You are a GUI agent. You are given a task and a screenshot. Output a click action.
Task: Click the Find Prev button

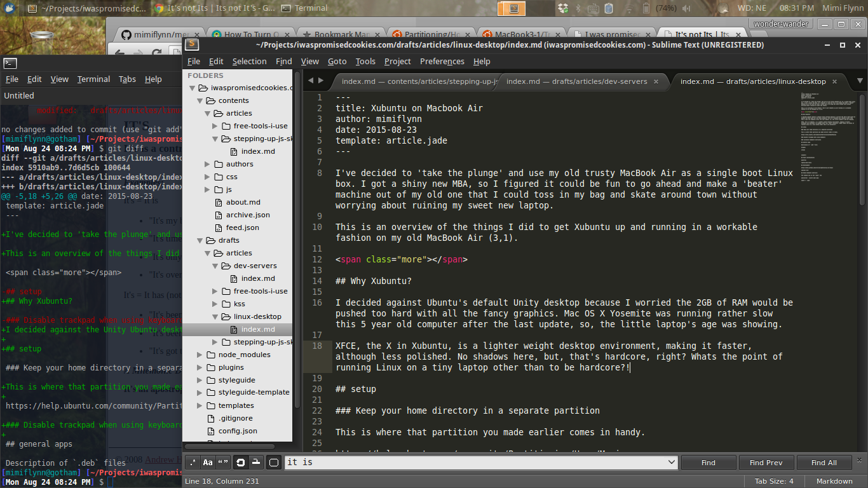[x=766, y=463]
